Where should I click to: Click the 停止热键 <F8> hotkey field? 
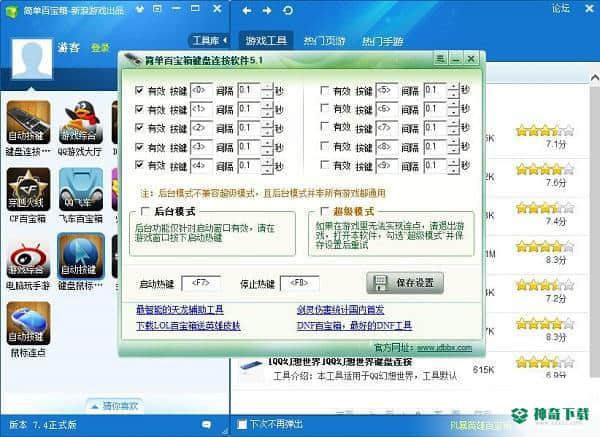299,283
